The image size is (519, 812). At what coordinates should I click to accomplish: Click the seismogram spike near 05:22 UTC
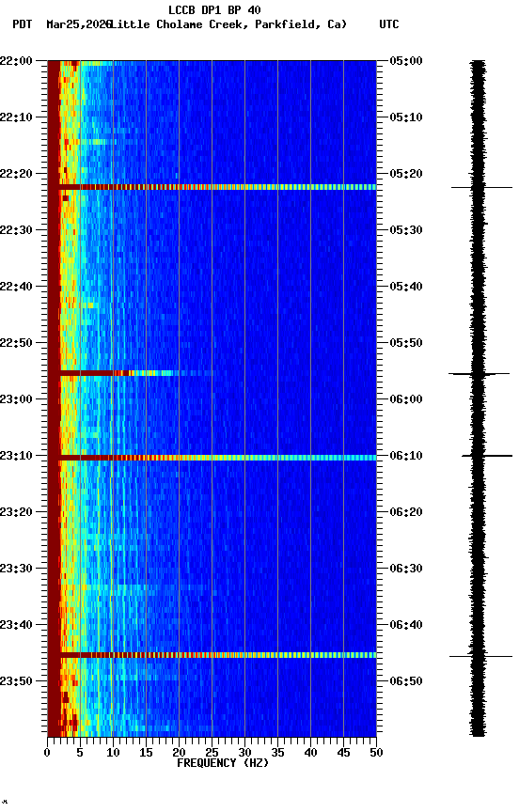tap(481, 187)
